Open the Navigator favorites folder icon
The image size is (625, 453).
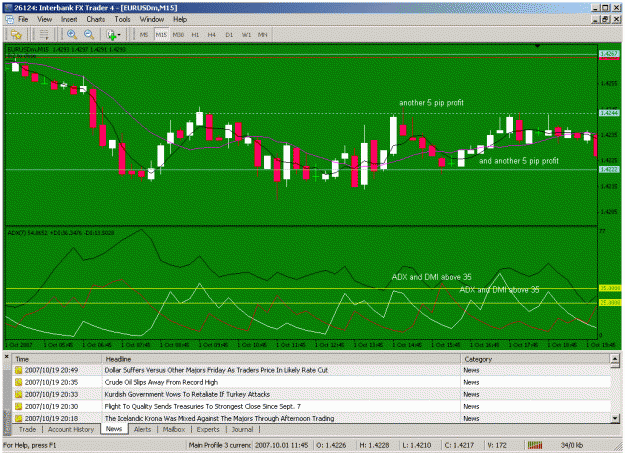16,35
